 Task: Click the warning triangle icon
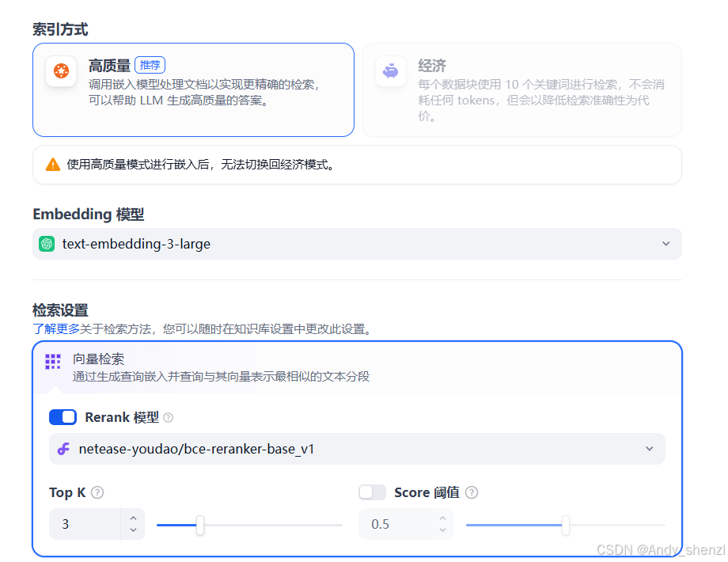pyautogui.click(x=54, y=165)
